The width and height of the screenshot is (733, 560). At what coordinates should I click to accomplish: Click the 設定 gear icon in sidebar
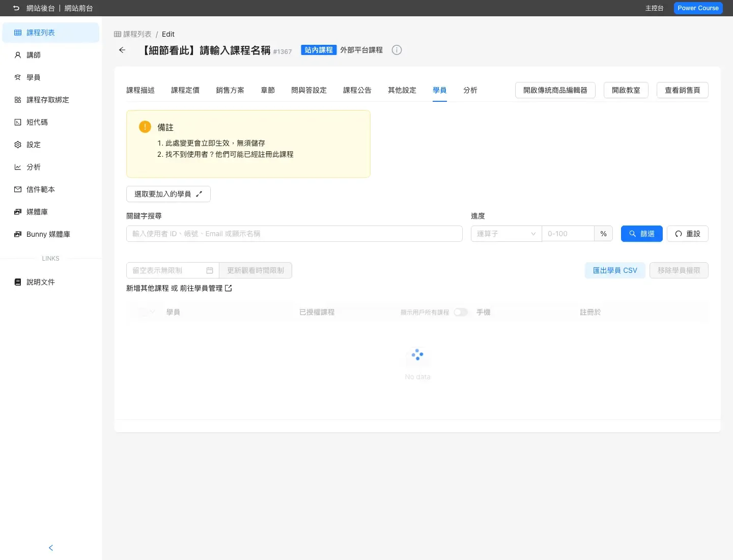[18, 145]
